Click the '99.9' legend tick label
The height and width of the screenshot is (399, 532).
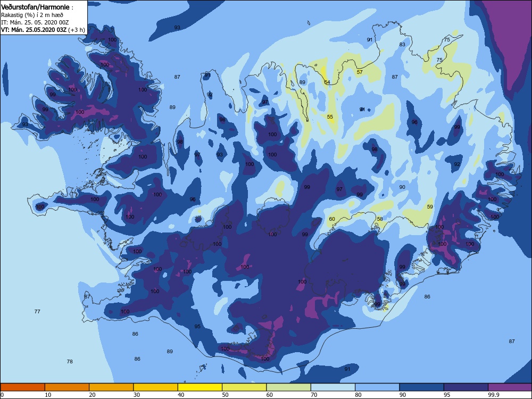coord(493,395)
